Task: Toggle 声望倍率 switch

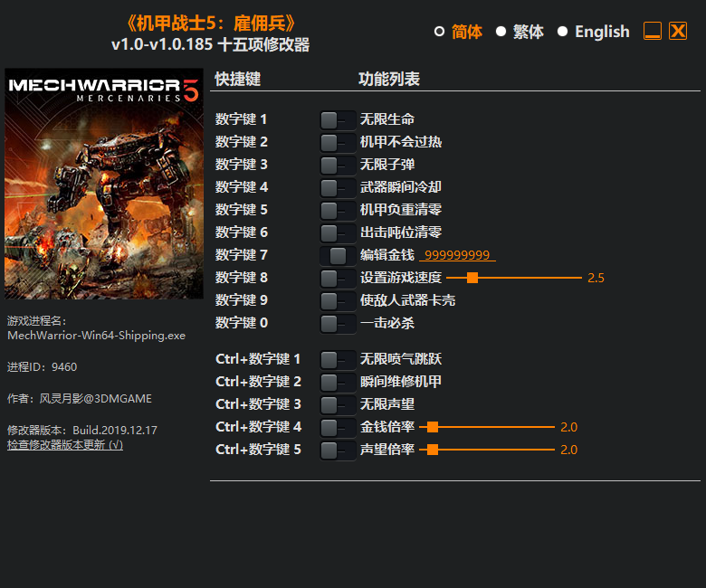Action: click(x=338, y=450)
